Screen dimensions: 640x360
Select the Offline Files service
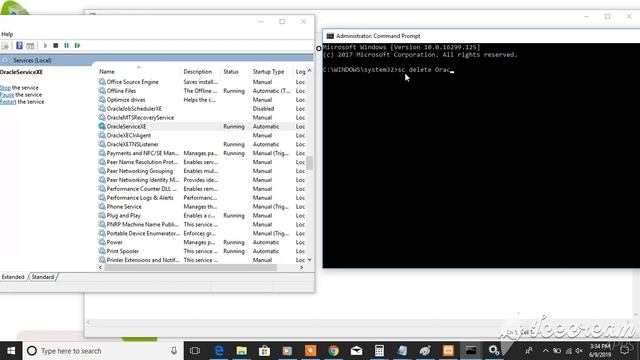pyautogui.click(x=121, y=91)
